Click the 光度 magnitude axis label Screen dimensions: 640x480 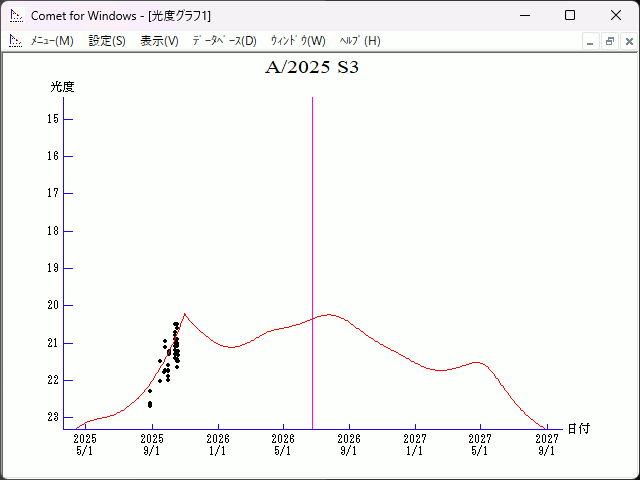tap(63, 87)
